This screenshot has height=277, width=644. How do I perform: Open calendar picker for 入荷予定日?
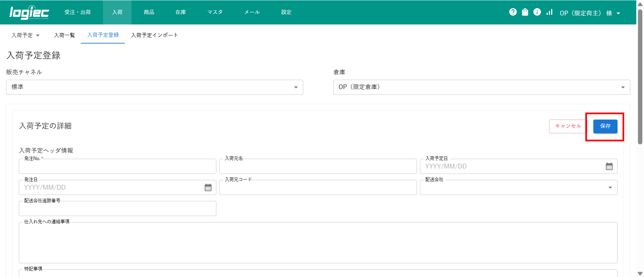609,166
